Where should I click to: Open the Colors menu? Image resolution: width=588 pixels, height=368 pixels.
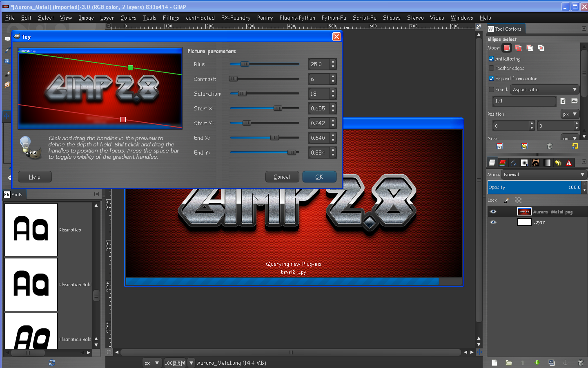click(128, 18)
